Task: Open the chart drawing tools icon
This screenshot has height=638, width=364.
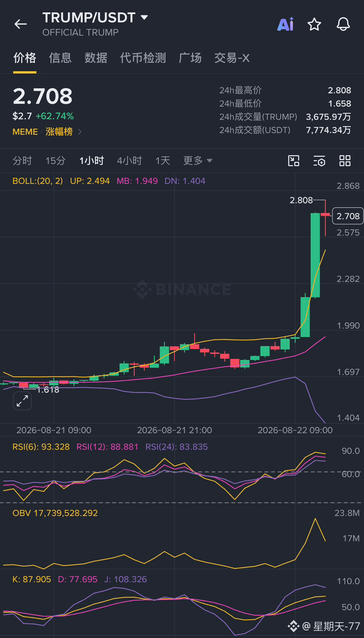Action: [x=294, y=161]
